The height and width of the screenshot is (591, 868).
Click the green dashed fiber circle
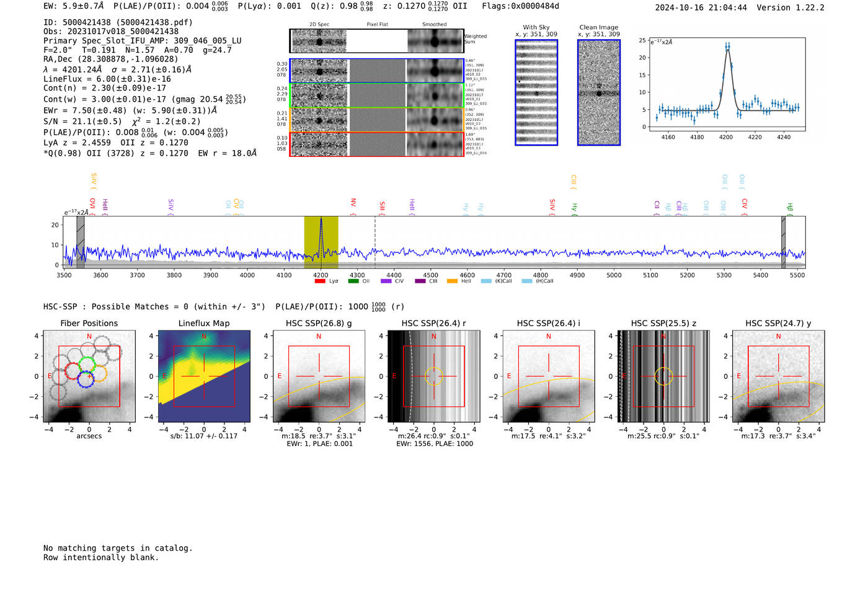point(87,365)
